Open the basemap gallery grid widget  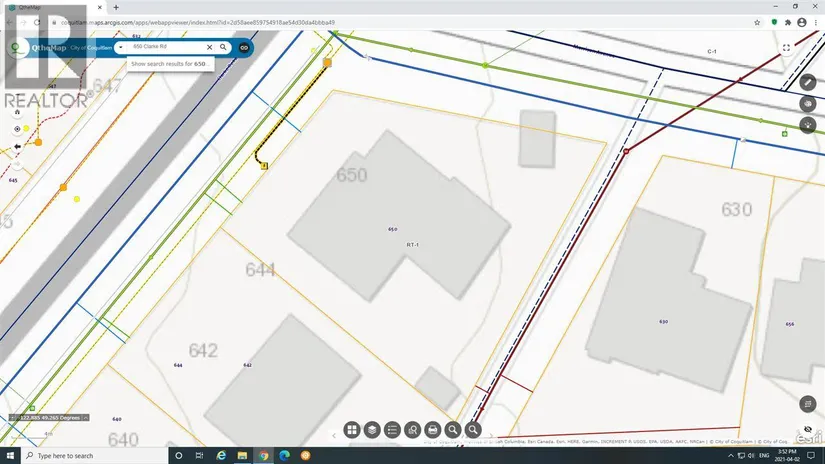coord(352,430)
